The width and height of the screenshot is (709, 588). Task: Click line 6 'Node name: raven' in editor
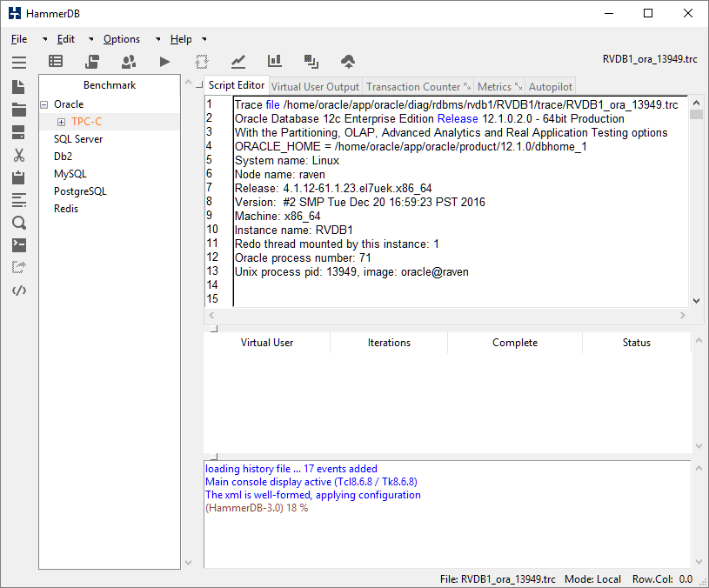pyautogui.click(x=280, y=175)
